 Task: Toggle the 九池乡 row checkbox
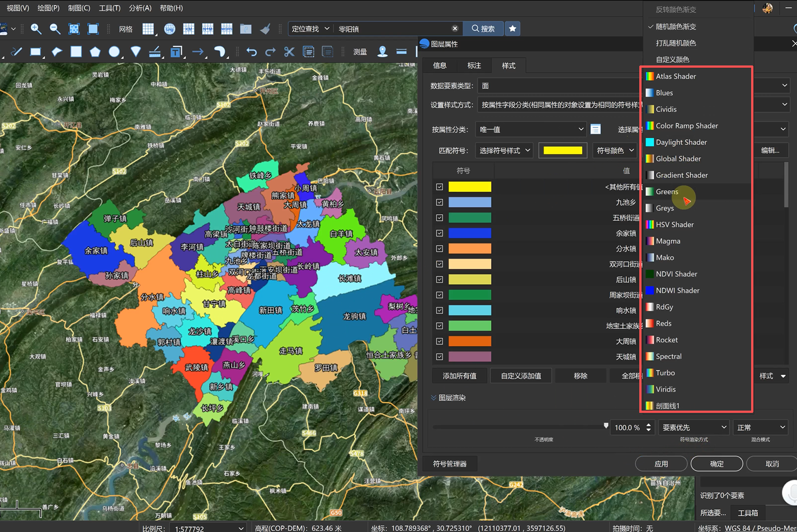coord(440,203)
